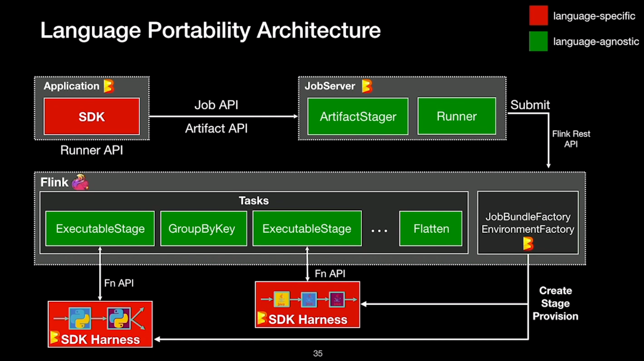Select the red SDK box
The width and height of the screenshot is (644, 361).
(x=92, y=116)
